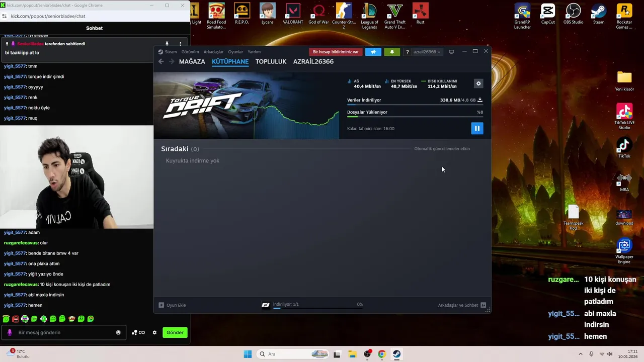This screenshot has height=362, width=644.
Task: Open File Explorer from the taskbar
Action: (x=352, y=354)
